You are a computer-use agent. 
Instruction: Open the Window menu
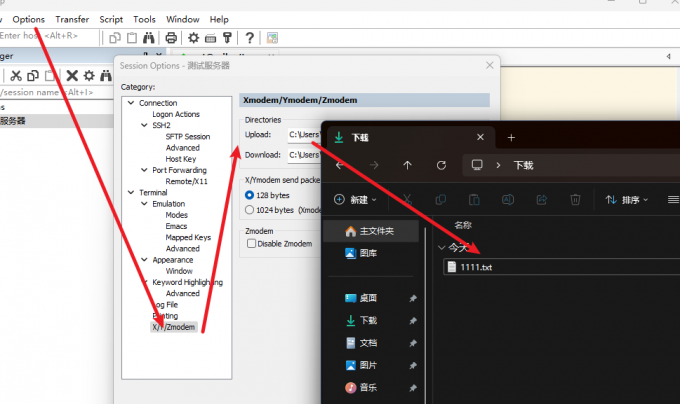pos(183,20)
